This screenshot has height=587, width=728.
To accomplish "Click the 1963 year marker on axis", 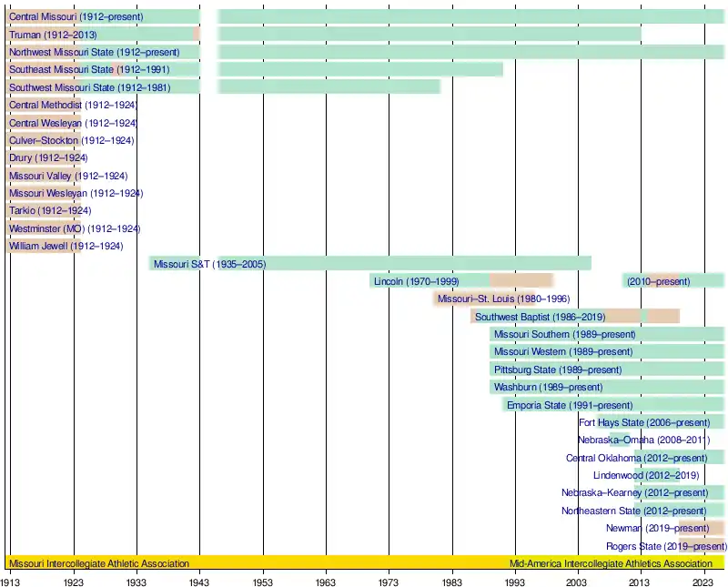I will click(x=326, y=581).
